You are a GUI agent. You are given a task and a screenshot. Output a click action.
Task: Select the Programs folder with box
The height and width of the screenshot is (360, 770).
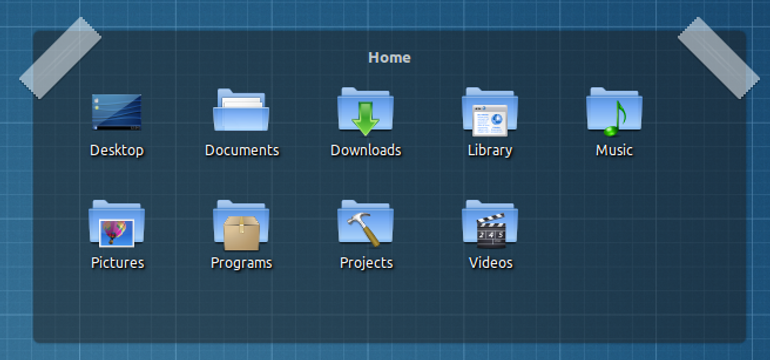pos(241,225)
